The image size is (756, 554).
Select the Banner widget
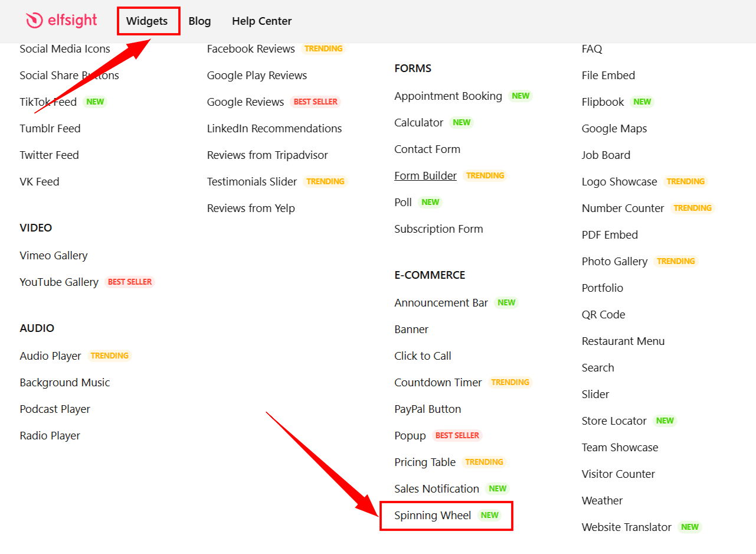(x=411, y=330)
